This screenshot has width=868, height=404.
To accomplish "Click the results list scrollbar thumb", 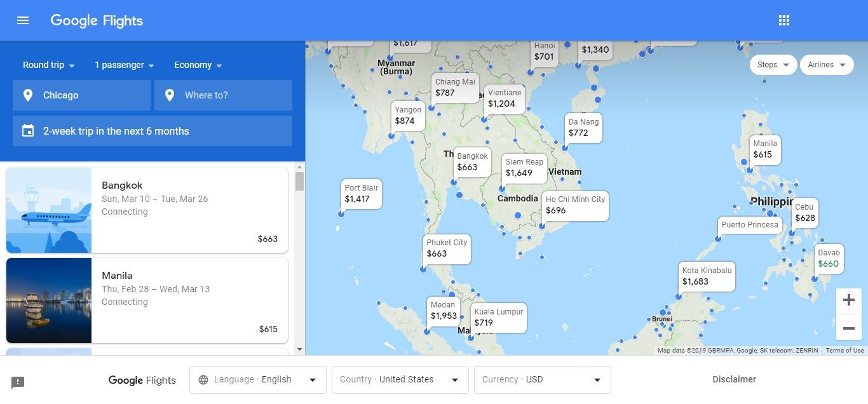I will tap(299, 182).
